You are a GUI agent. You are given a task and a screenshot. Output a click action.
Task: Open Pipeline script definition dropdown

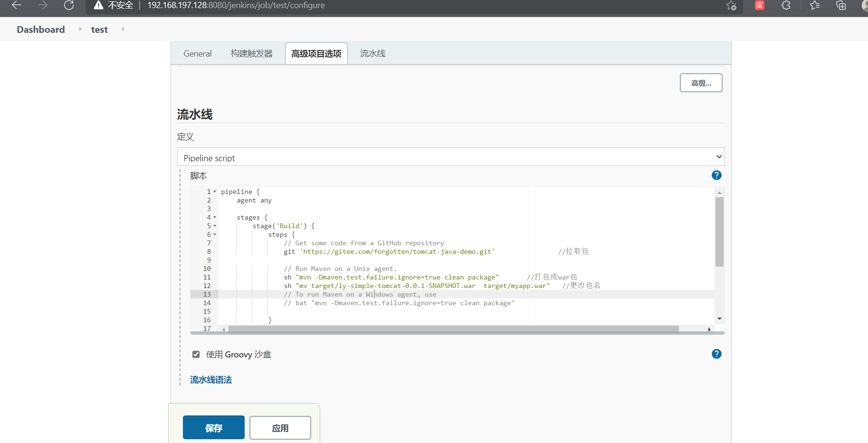point(451,157)
